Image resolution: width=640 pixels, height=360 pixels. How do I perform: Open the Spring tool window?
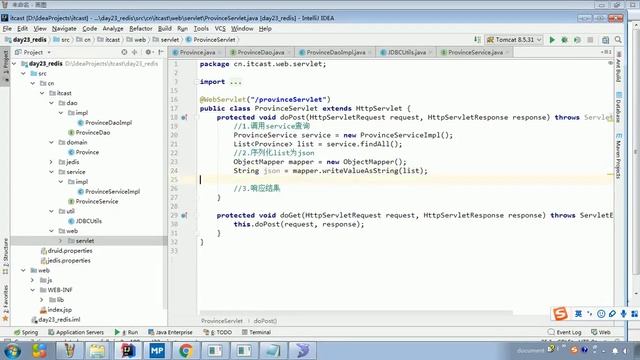(x=26, y=332)
